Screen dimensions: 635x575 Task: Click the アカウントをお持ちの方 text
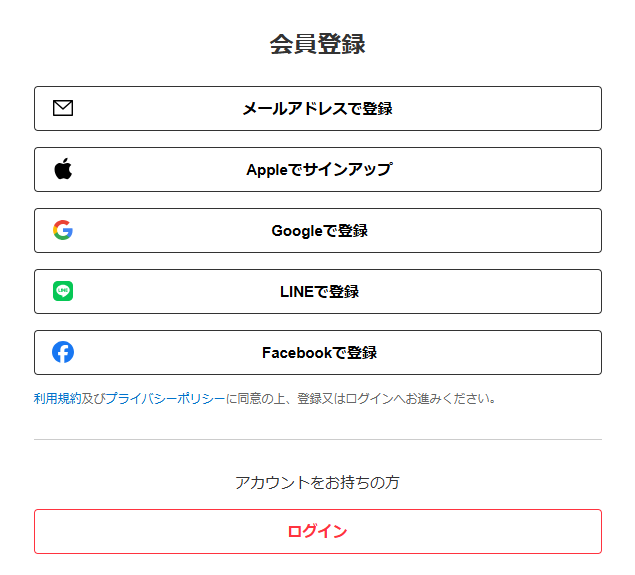317,482
